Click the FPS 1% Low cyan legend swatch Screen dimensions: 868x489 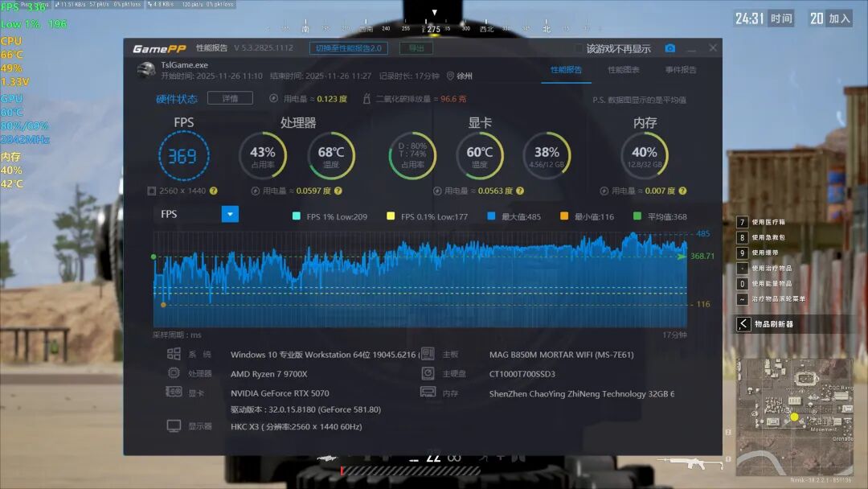[296, 216]
